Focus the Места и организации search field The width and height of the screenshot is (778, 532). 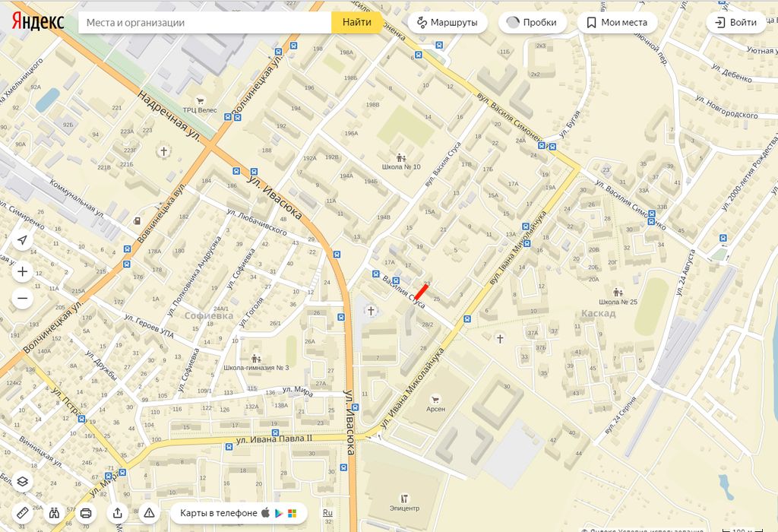click(x=204, y=22)
